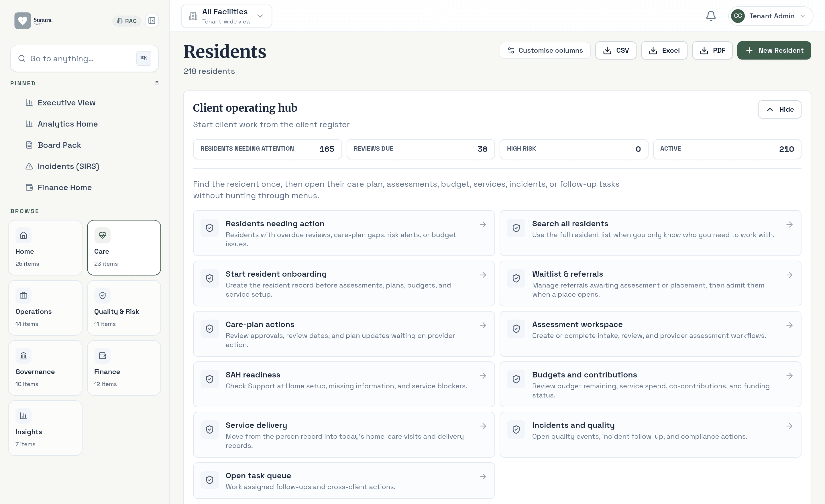The height and width of the screenshot is (504, 825).
Task: Open Waitlist & referrals card
Action: (650, 283)
